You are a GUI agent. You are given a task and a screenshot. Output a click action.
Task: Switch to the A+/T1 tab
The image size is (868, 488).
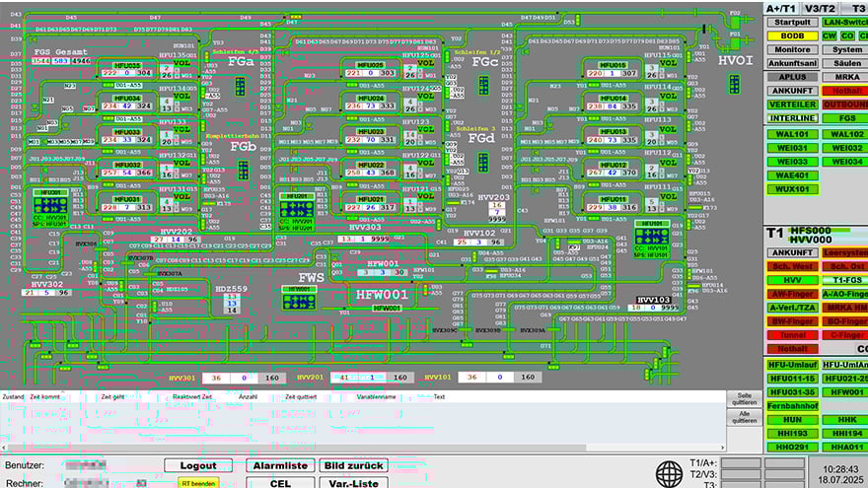(780, 8)
